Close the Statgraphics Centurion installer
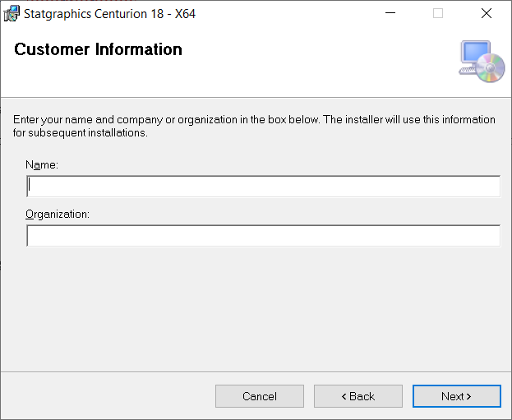The height and width of the screenshot is (420, 512). tap(487, 13)
